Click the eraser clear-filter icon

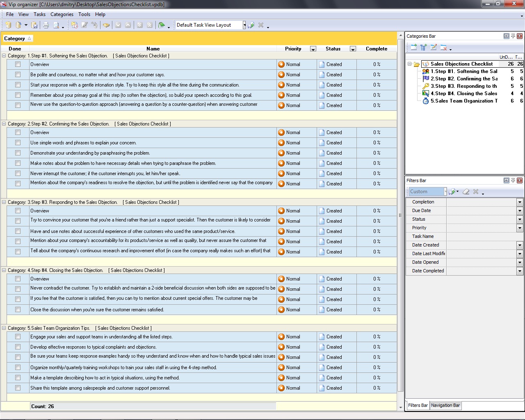(466, 192)
